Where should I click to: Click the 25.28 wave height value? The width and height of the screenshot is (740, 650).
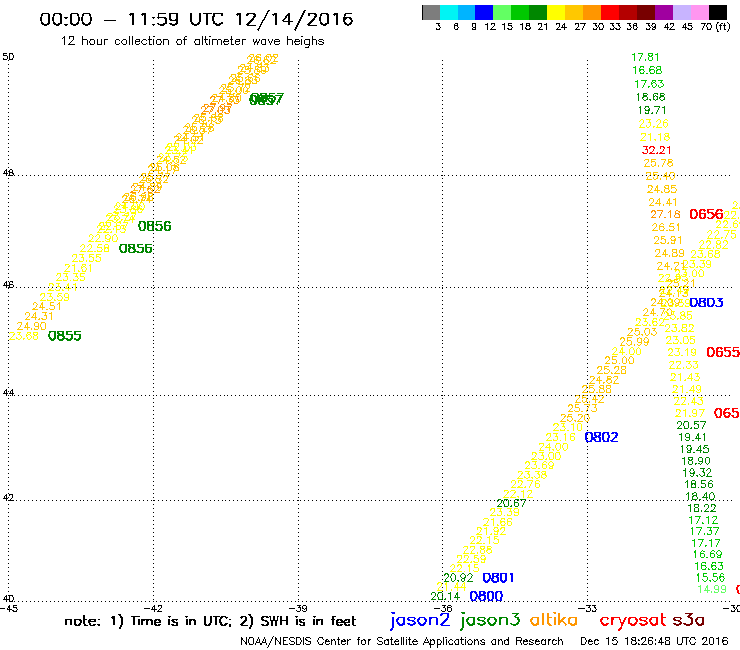point(612,371)
